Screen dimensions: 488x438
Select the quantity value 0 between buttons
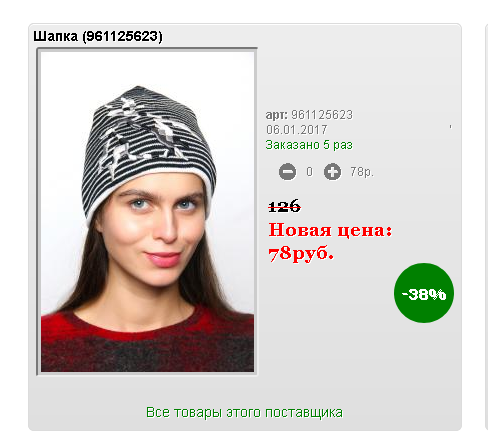click(x=310, y=172)
